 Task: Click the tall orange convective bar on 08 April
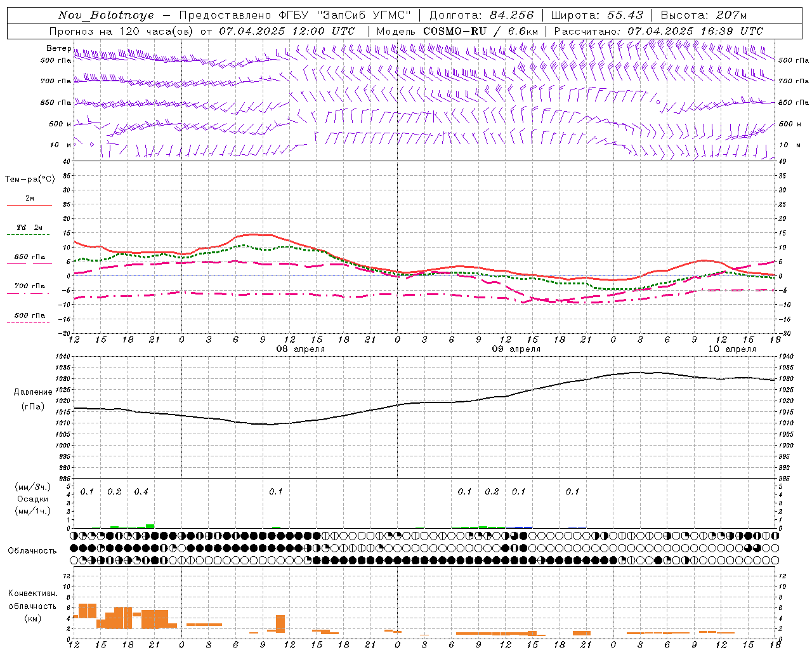[280, 623]
